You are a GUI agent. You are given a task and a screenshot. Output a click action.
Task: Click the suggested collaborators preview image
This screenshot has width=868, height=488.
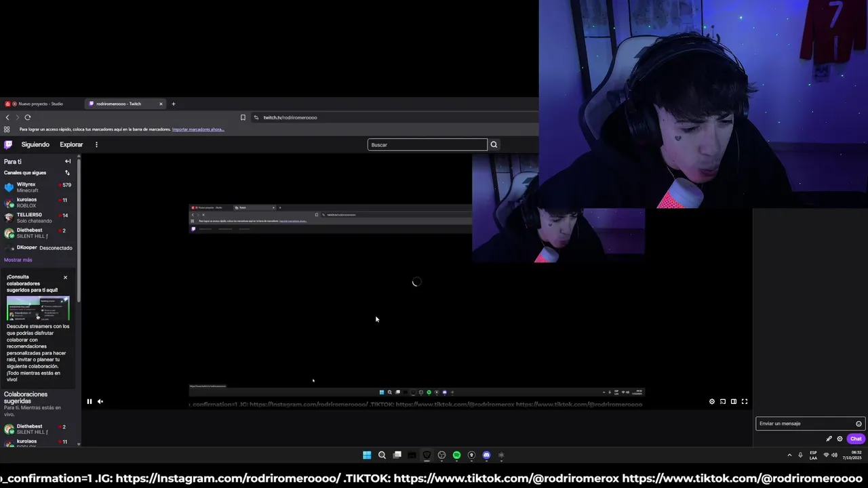click(38, 308)
